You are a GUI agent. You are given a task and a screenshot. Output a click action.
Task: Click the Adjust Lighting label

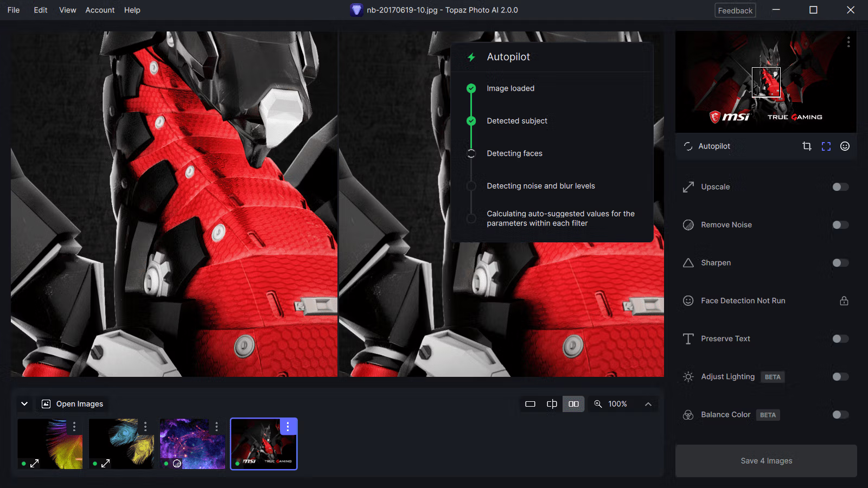[x=728, y=377]
